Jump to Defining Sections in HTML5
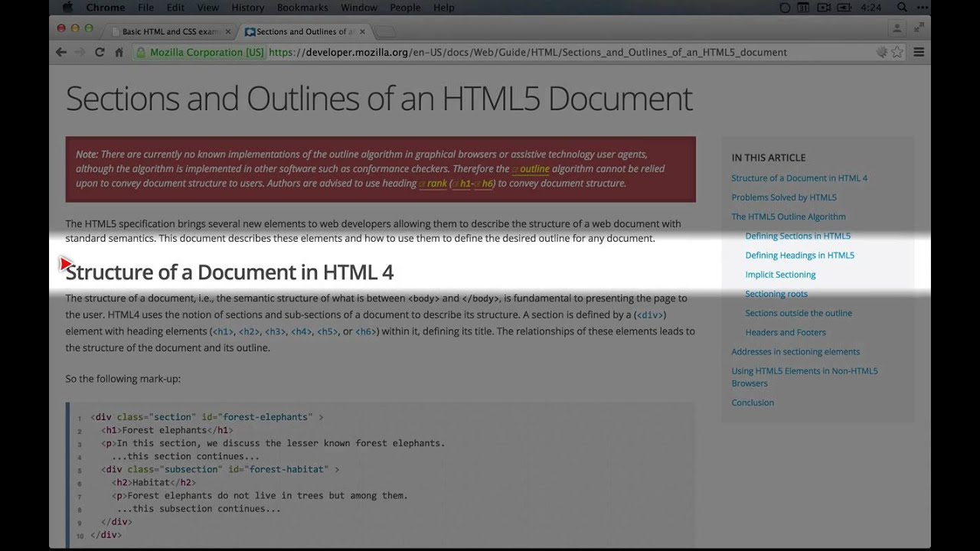 798,236
